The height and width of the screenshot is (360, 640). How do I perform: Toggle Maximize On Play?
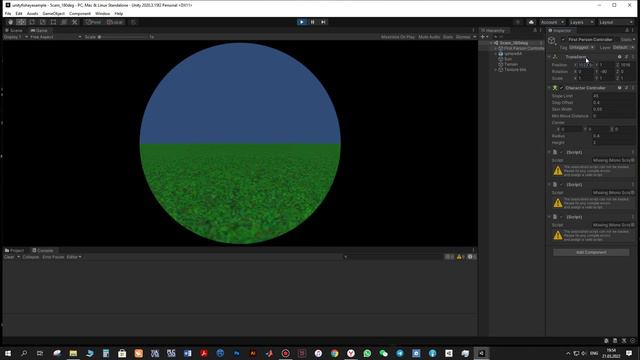pos(398,37)
